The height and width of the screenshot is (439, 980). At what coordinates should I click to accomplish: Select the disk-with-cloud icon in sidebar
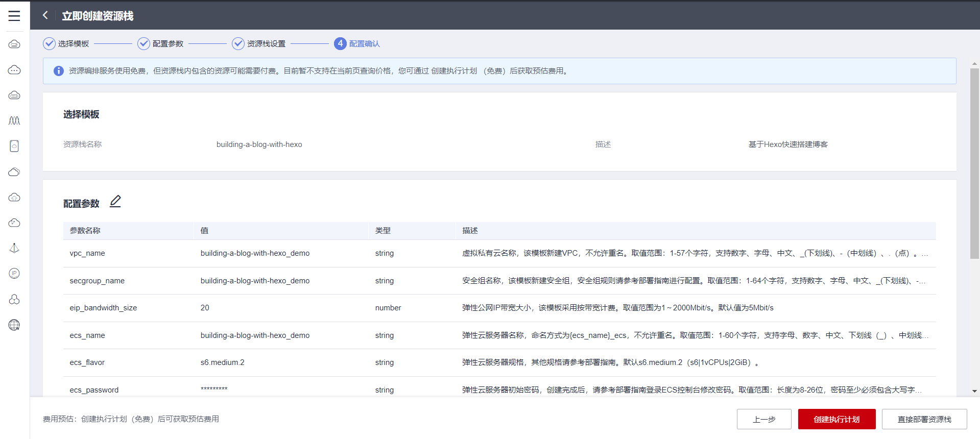click(x=14, y=146)
